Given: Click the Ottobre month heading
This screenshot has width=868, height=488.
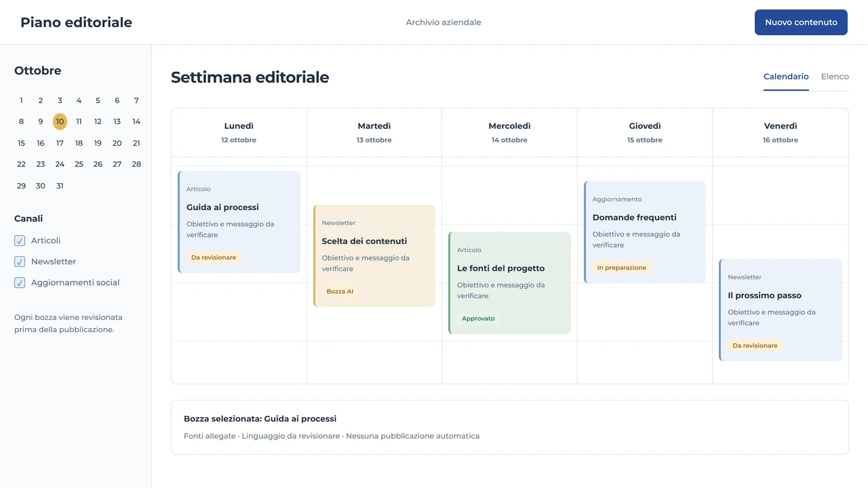Looking at the screenshot, I should 38,70.
